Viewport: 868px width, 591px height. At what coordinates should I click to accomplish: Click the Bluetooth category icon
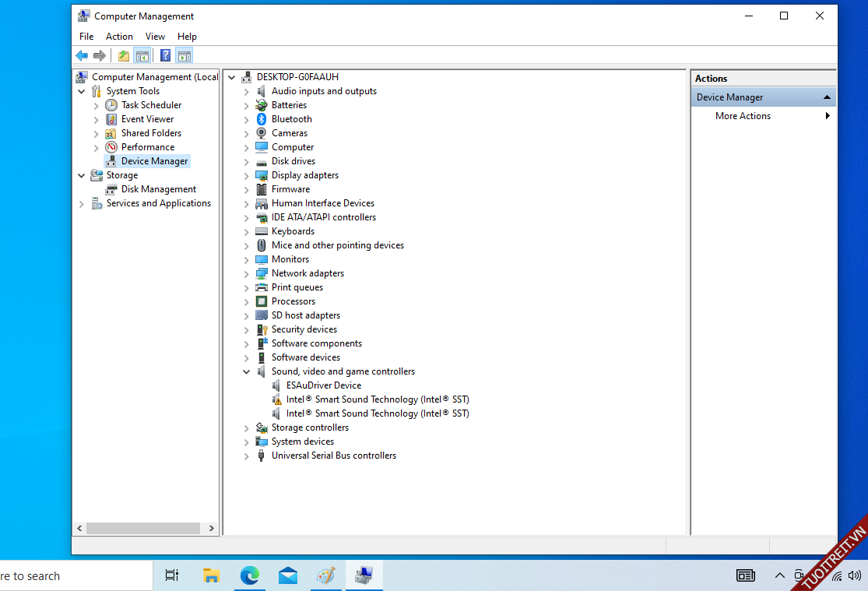click(262, 119)
